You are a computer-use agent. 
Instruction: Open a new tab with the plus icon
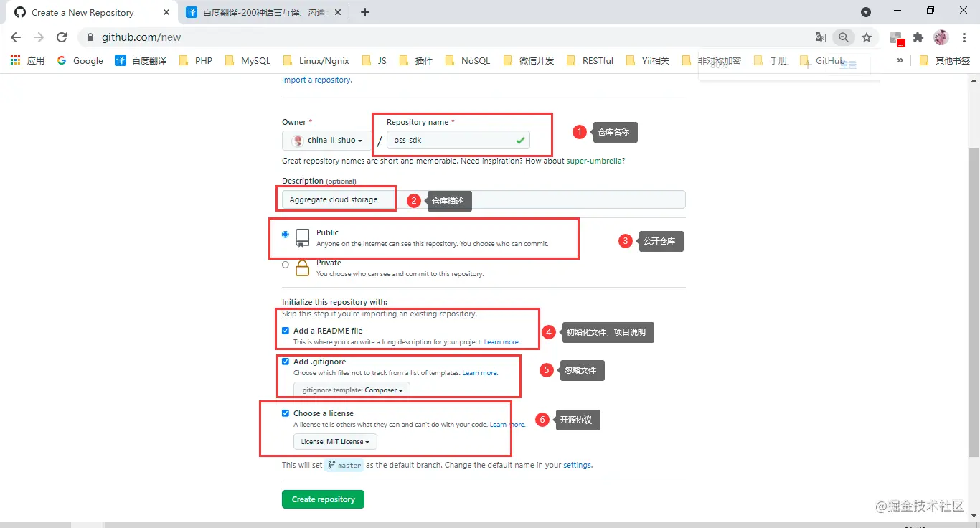pyautogui.click(x=365, y=12)
